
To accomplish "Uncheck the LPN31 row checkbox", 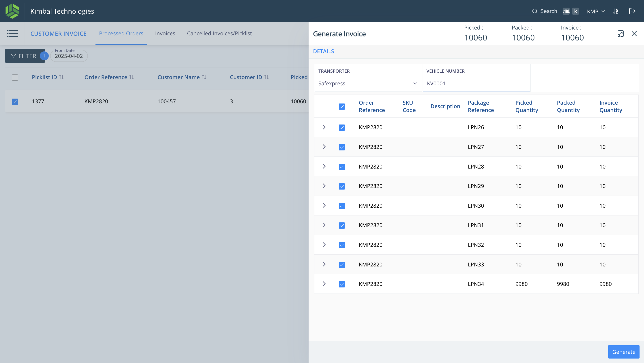I will (342, 225).
